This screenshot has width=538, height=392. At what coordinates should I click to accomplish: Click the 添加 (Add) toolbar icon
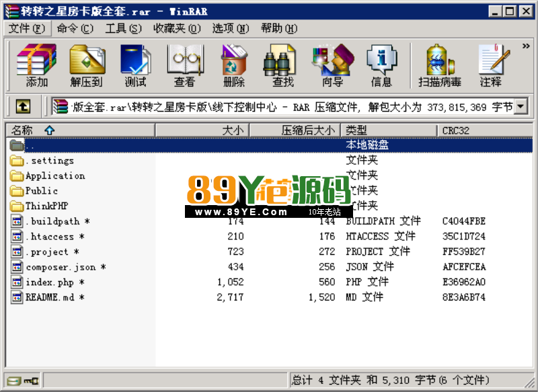(37, 59)
